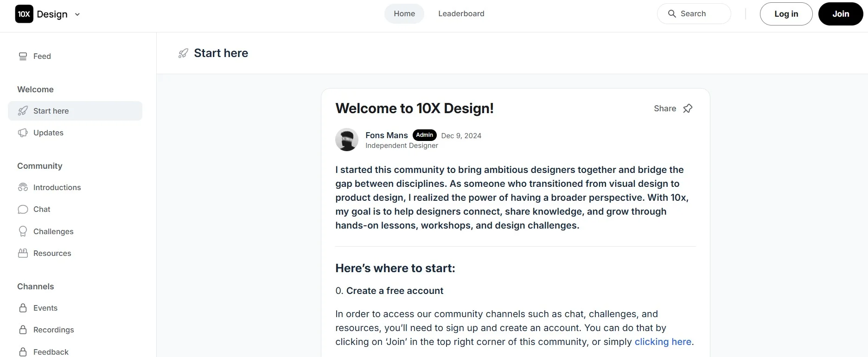Click the Create a free account text
Viewport: 868px width, 357px height.
tap(395, 291)
